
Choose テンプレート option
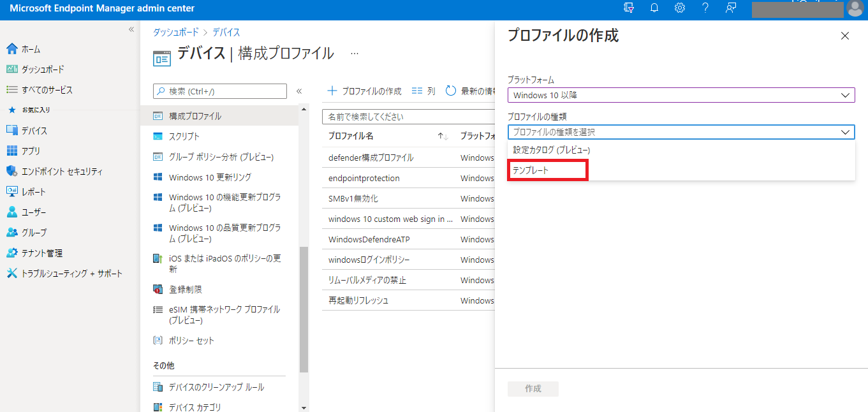point(681,170)
